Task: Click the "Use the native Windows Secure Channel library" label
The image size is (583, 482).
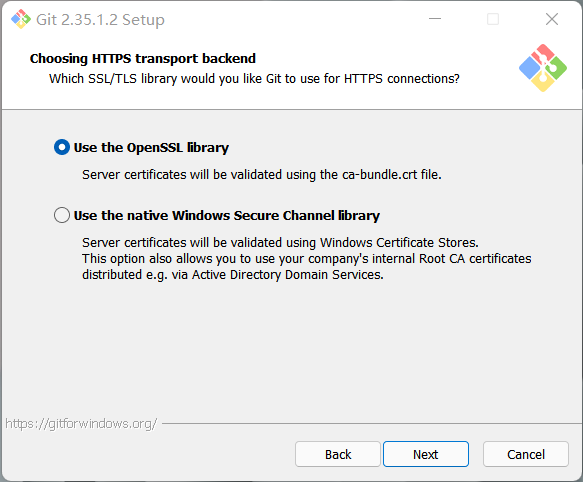Action: point(227,216)
